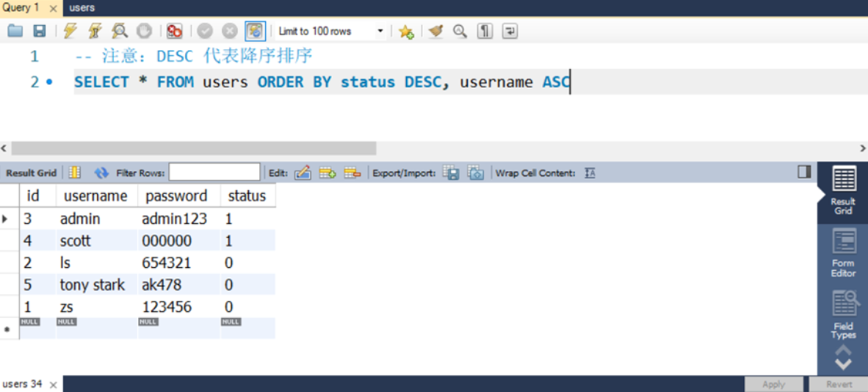Save query as snippet with star icon
This screenshot has height=392, width=868.
[x=406, y=32]
